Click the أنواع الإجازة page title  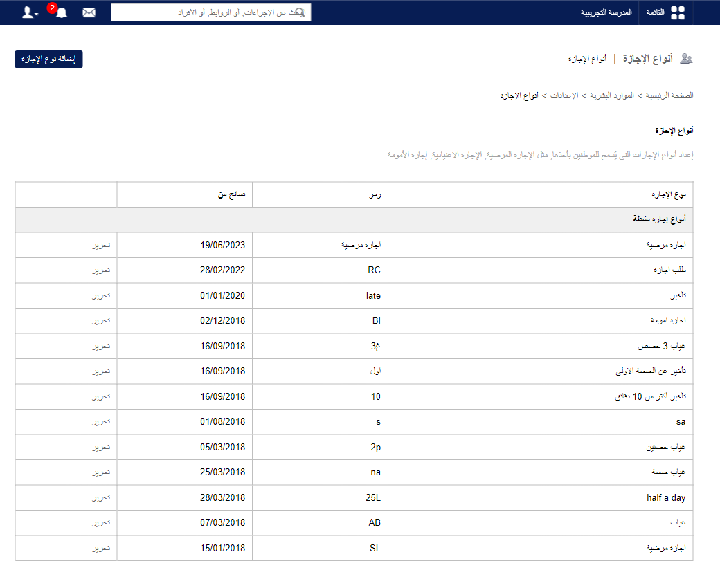[x=648, y=59]
